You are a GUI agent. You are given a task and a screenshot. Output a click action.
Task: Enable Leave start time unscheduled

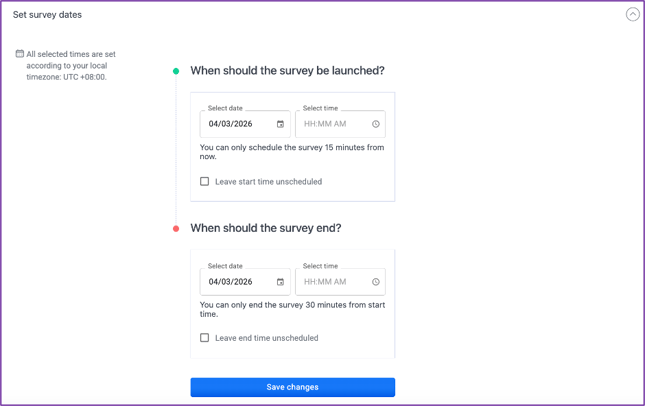[x=205, y=182]
